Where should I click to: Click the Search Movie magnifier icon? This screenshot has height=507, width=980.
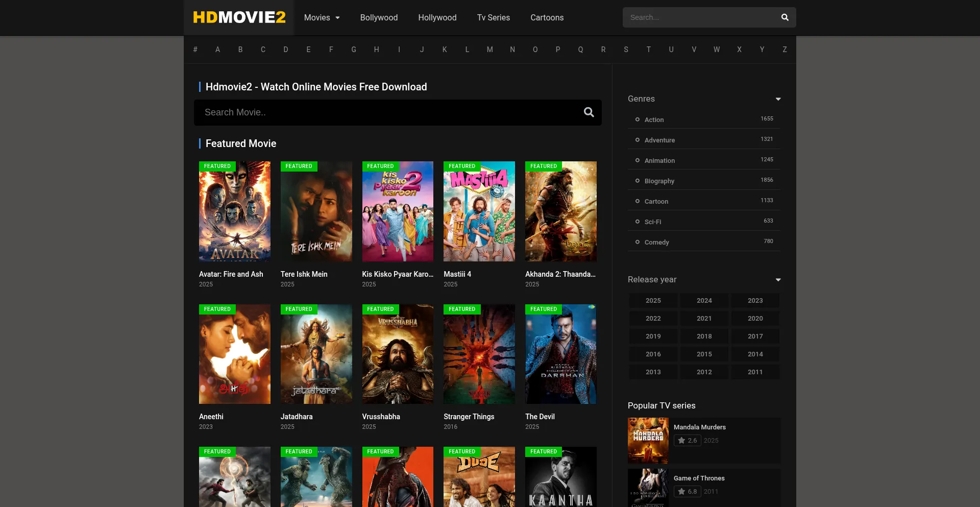point(589,112)
